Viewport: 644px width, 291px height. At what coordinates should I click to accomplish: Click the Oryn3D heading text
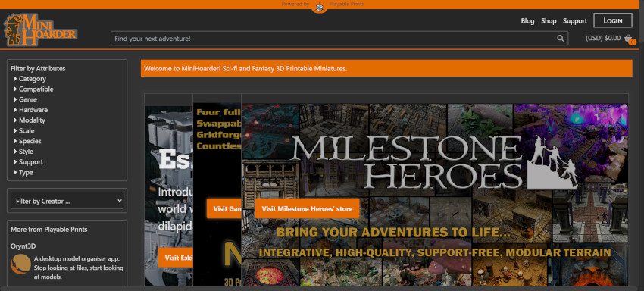pyautogui.click(x=23, y=246)
